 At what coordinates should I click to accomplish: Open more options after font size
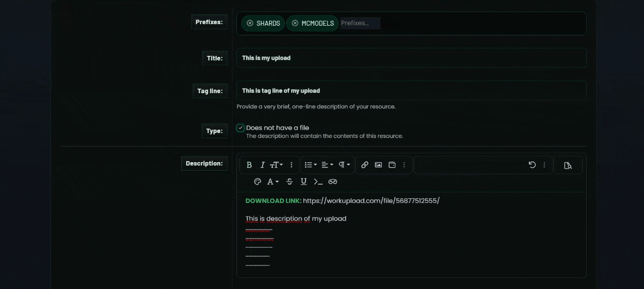pyautogui.click(x=291, y=165)
